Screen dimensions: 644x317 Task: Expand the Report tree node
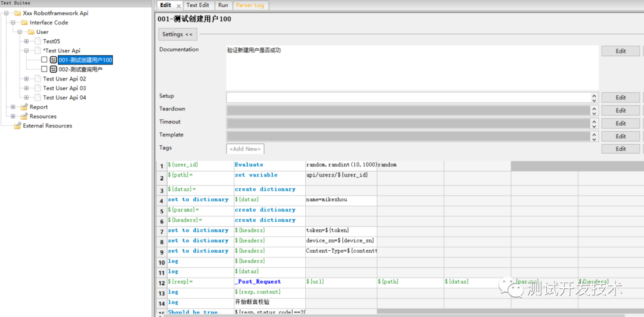tap(13, 107)
